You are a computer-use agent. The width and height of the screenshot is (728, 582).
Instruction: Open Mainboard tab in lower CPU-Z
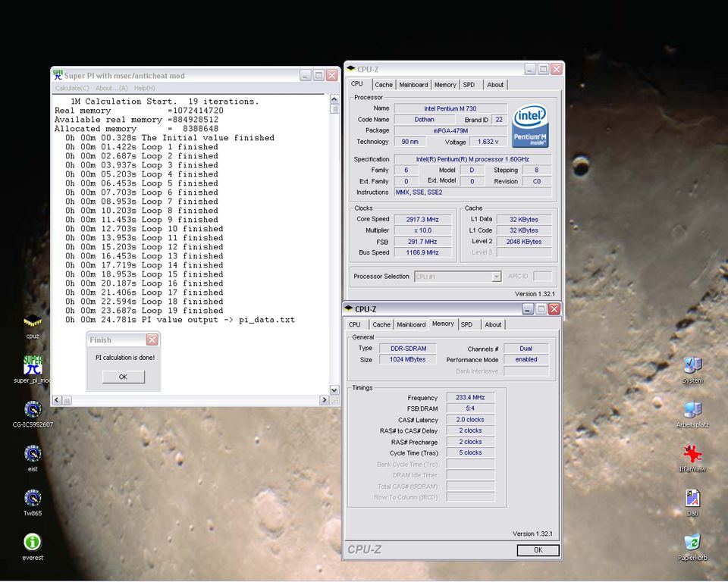coord(411,325)
